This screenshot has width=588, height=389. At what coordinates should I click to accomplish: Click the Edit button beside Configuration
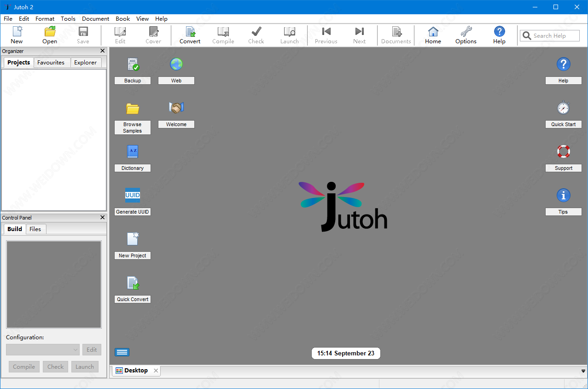tap(92, 350)
